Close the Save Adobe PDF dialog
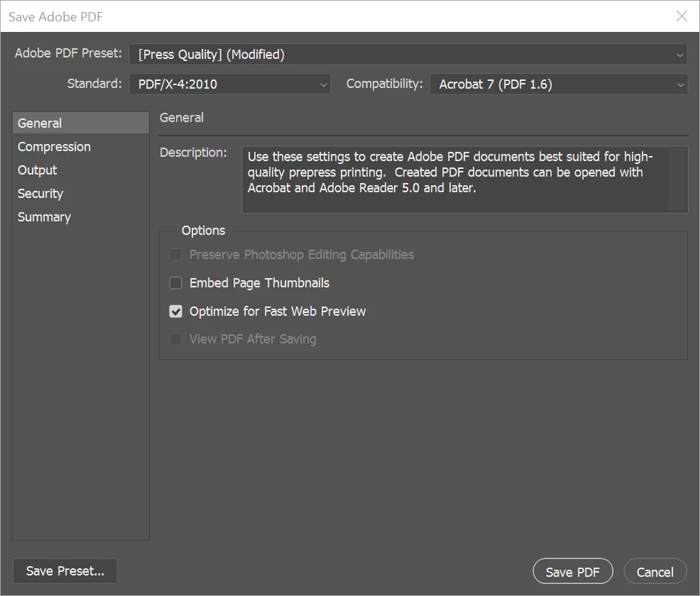The width and height of the screenshot is (700, 596). [x=681, y=16]
